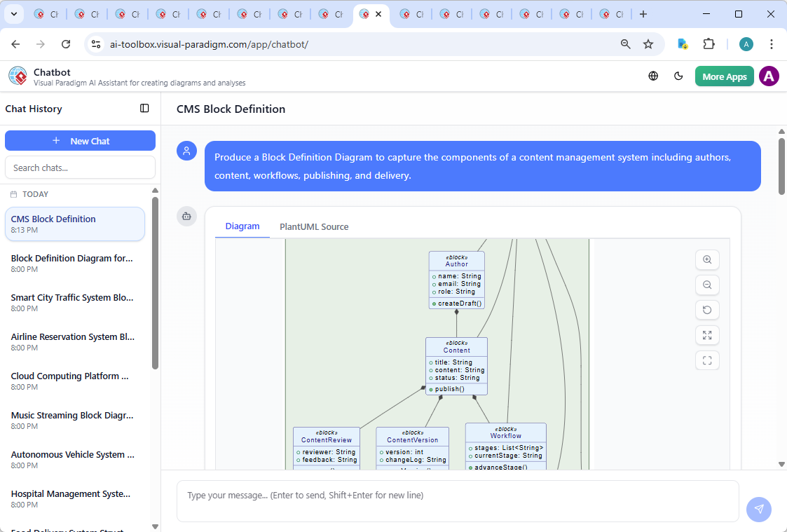Viewport: 787px width, 532px height.
Task: Open the Chrome three-dot menu
Action: click(772, 44)
